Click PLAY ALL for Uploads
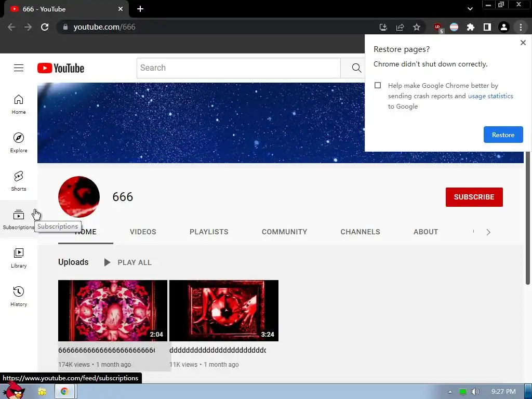532x399 pixels. click(128, 262)
